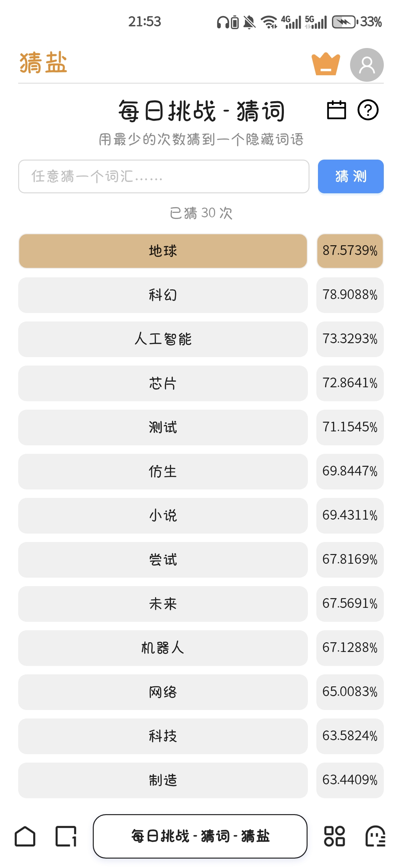
Task: Open the crown leaderboard icon
Action: 325,64
